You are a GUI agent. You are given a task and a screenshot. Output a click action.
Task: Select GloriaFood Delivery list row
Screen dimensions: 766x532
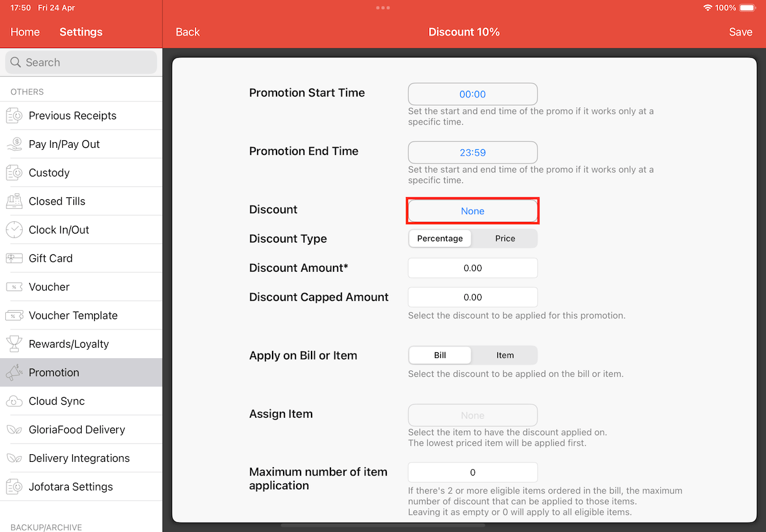[x=81, y=429]
